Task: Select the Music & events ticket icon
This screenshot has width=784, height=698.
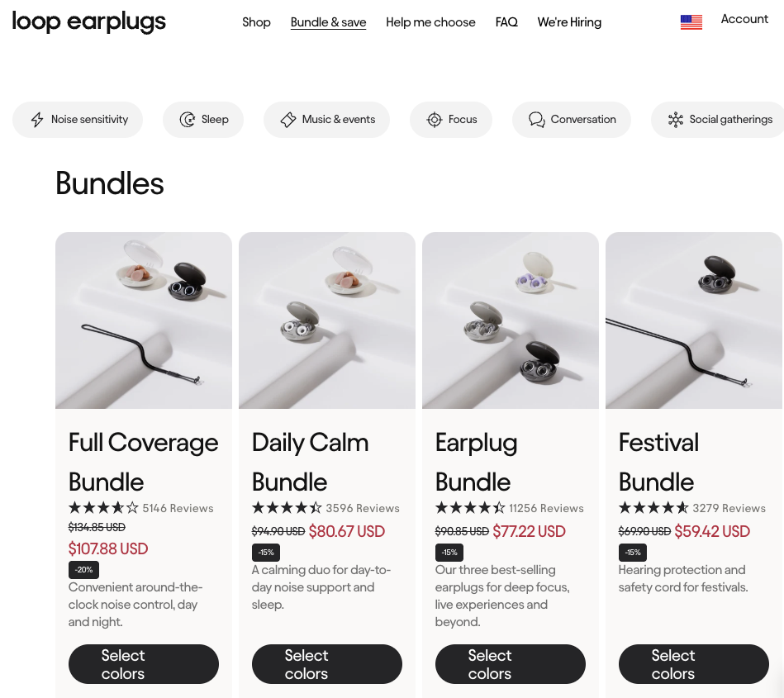Action: tap(287, 119)
